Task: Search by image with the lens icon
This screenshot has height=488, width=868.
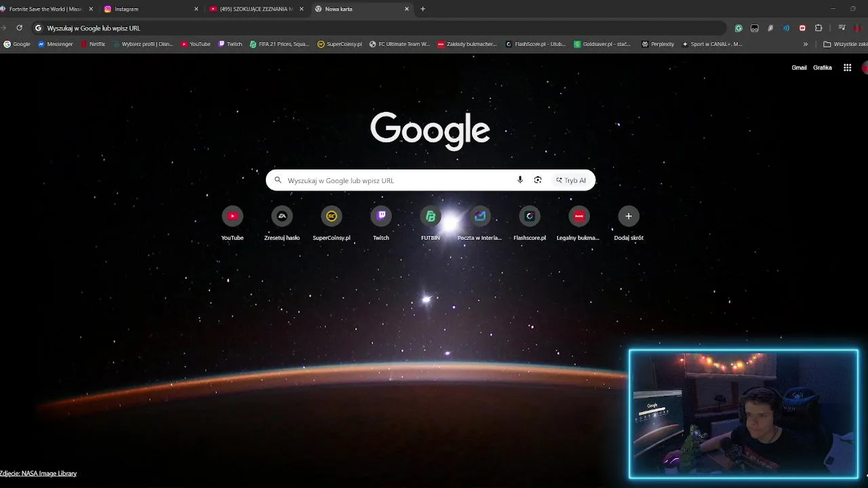Action: tap(538, 180)
